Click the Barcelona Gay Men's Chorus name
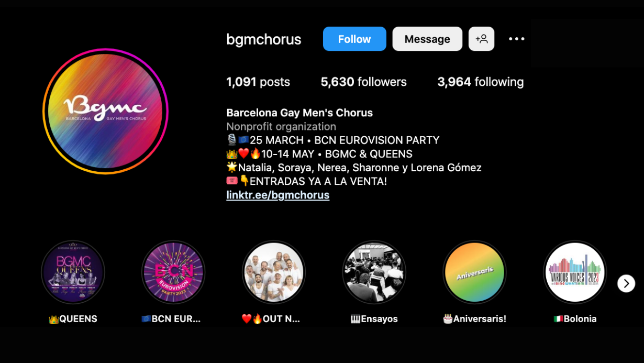 pos(299,113)
